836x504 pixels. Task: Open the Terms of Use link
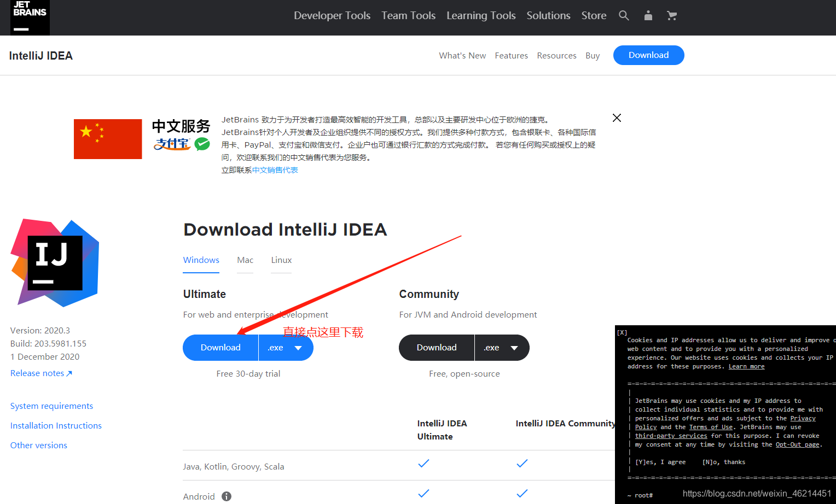click(x=711, y=427)
